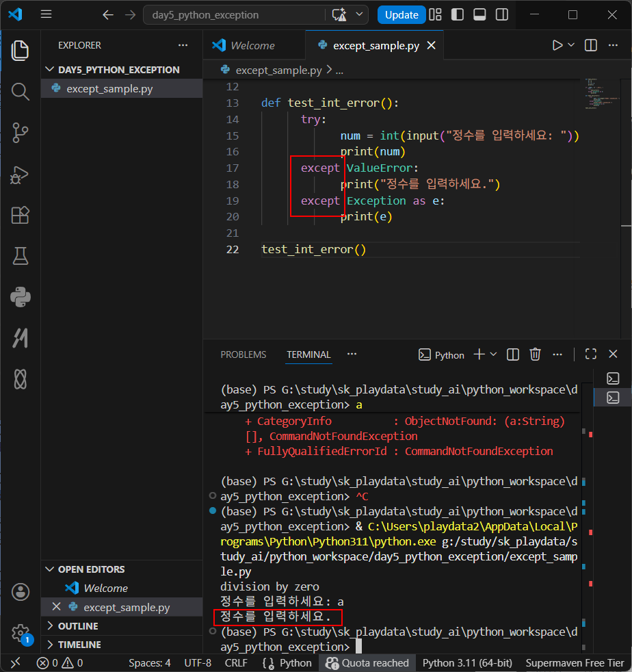Select the TERMINAL panel tab
Viewport: 632px width, 672px height.
(x=308, y=355)
